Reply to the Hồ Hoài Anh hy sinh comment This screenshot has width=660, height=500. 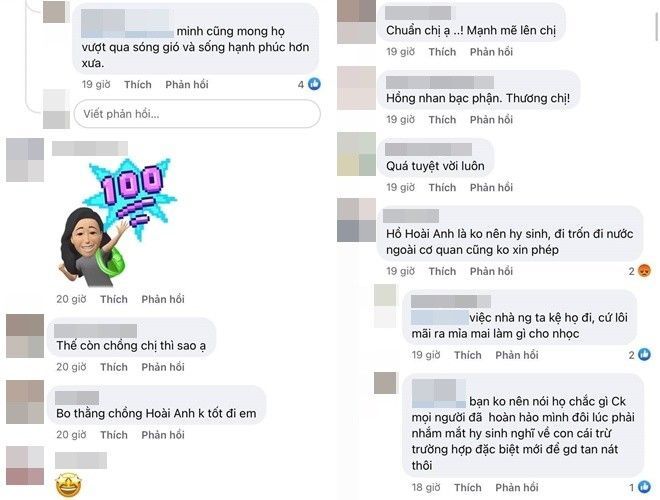tap(491, 271)
